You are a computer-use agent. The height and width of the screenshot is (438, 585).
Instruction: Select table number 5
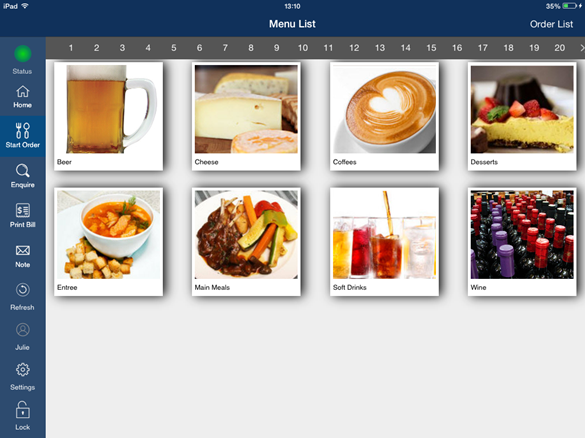point(174,48)
